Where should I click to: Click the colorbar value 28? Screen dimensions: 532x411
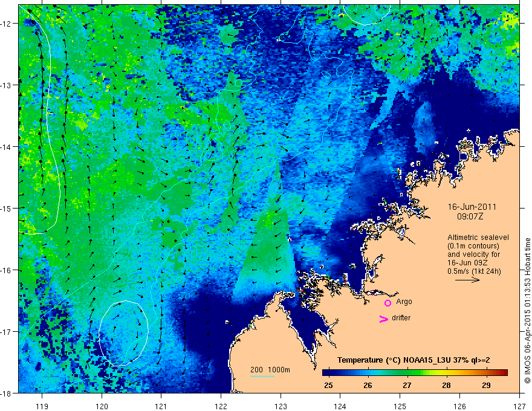coord(446,385)
